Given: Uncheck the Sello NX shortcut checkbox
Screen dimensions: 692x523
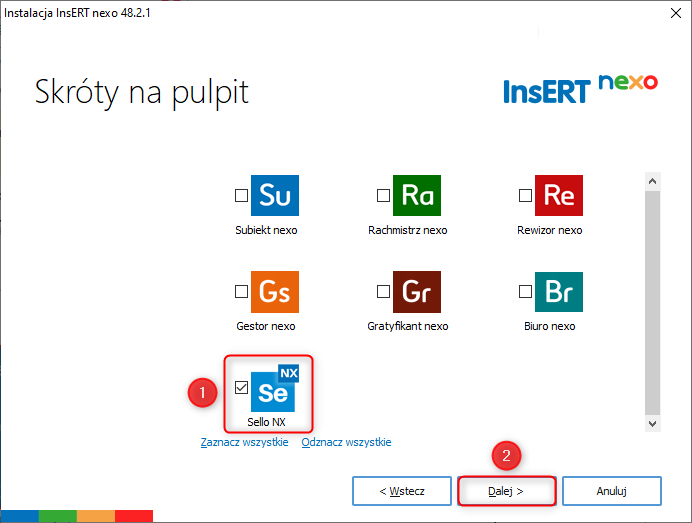Looking at the screenshot, I should pyautogui.click(x=241, y=388).
